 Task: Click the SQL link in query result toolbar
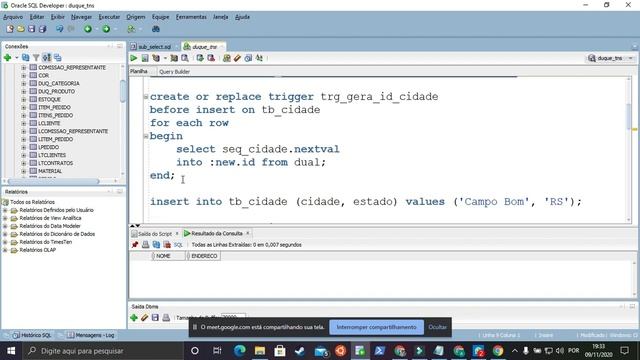[178, 245]
